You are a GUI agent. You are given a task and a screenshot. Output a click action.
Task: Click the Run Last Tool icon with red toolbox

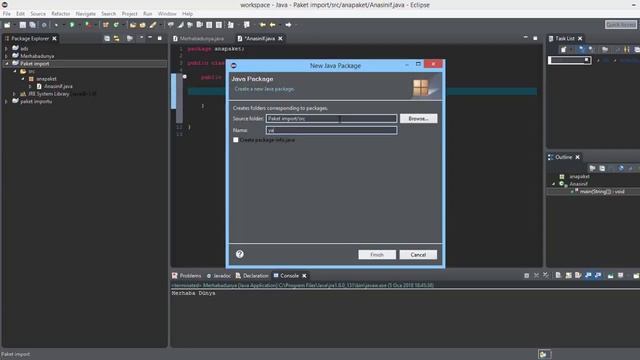click(x=88, y=25)
